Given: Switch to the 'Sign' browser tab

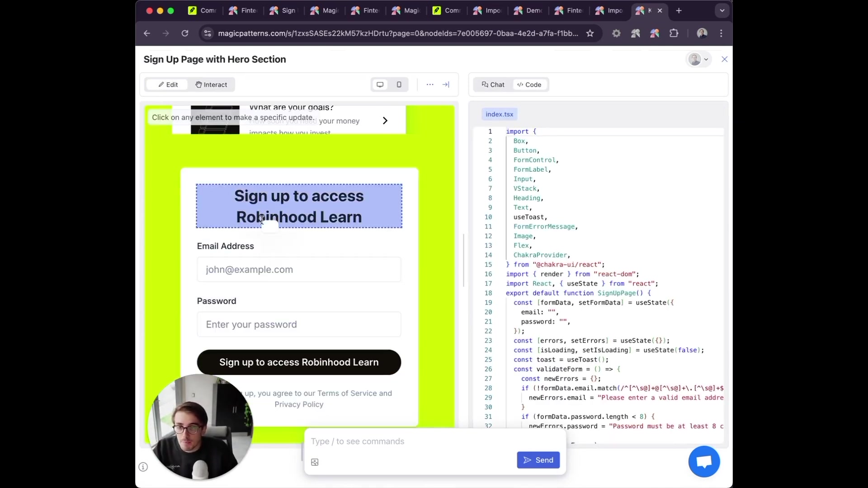Looking at the screenshot, I should pos(284,10).
